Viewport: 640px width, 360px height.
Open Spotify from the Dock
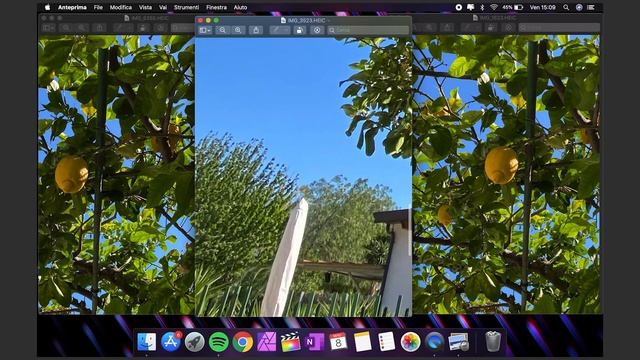click(219, 342)
